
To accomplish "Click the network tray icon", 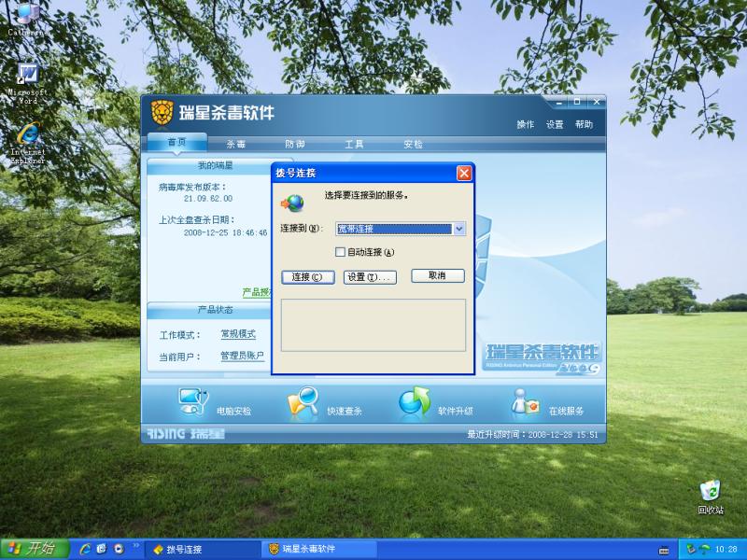I will [691, 550].
